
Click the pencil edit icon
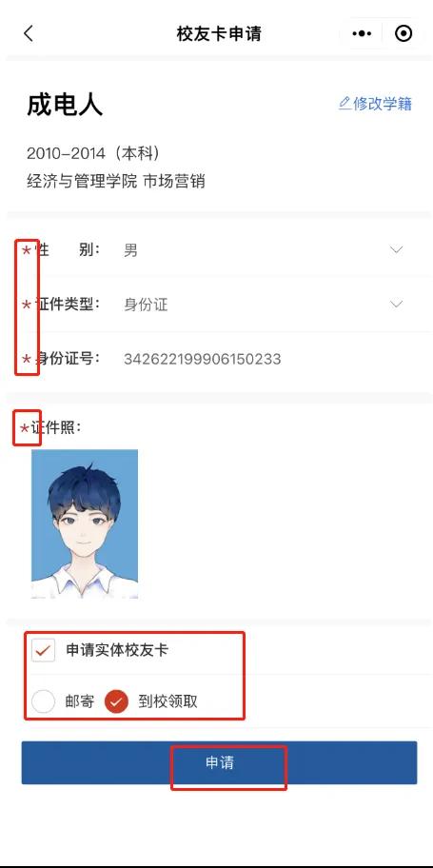(x=344, y=103)
